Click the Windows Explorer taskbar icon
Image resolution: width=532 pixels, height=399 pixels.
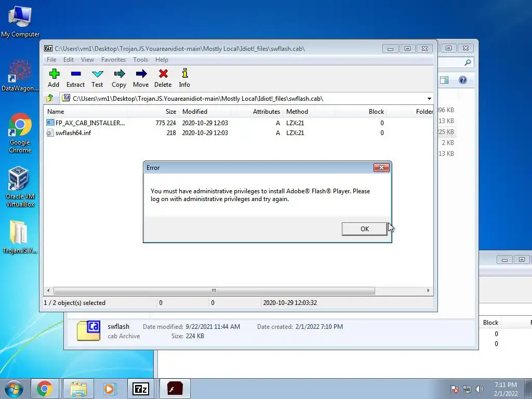(78, 389)
